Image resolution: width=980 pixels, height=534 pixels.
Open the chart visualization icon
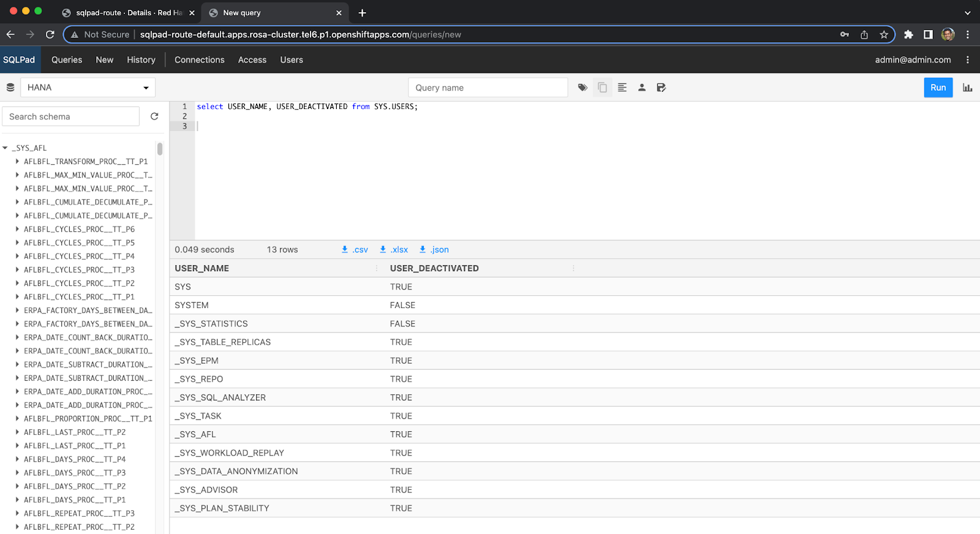967,88
